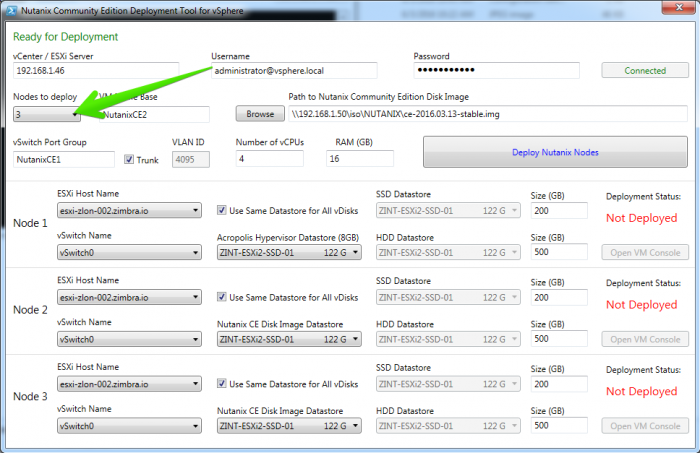Viewport: 700px width, 453px height.
Task: Click Node 3 Not Deployed status text
Action: point(642,391)
